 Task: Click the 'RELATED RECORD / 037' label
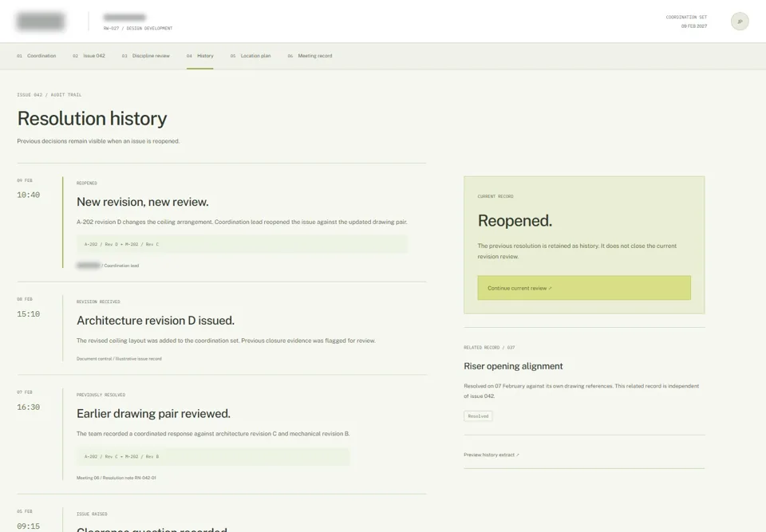[x=489, y=347]
